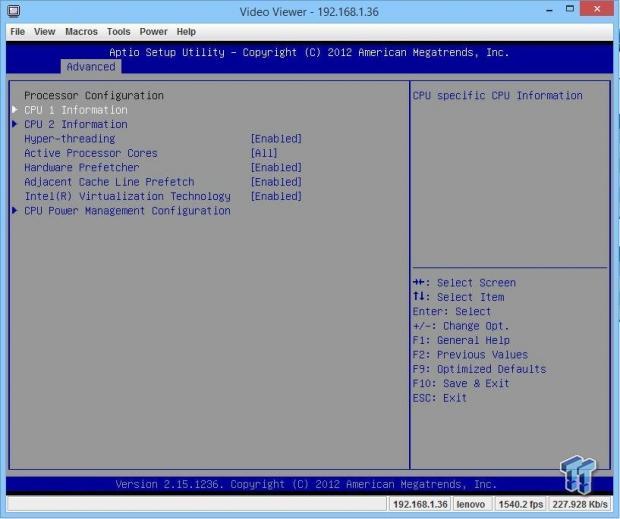620x519 pixels.
Task: Click arrow beside CPU 1 Information
Action: point(15,109)
